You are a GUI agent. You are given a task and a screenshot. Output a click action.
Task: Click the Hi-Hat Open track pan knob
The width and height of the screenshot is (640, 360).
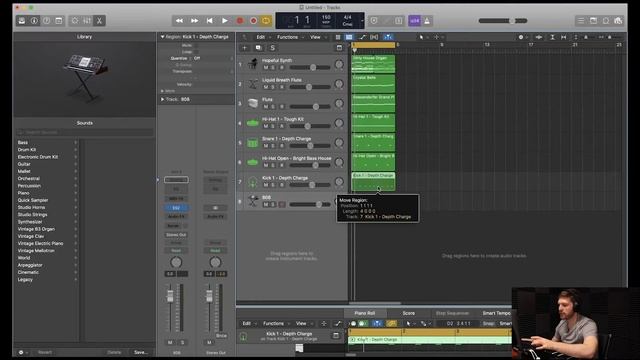point(339,162)
